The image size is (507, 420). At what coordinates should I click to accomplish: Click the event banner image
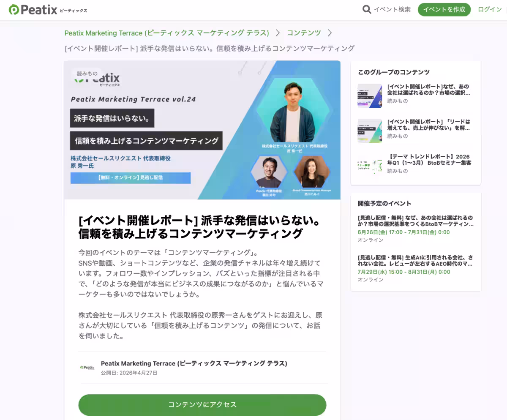point(202,130)
